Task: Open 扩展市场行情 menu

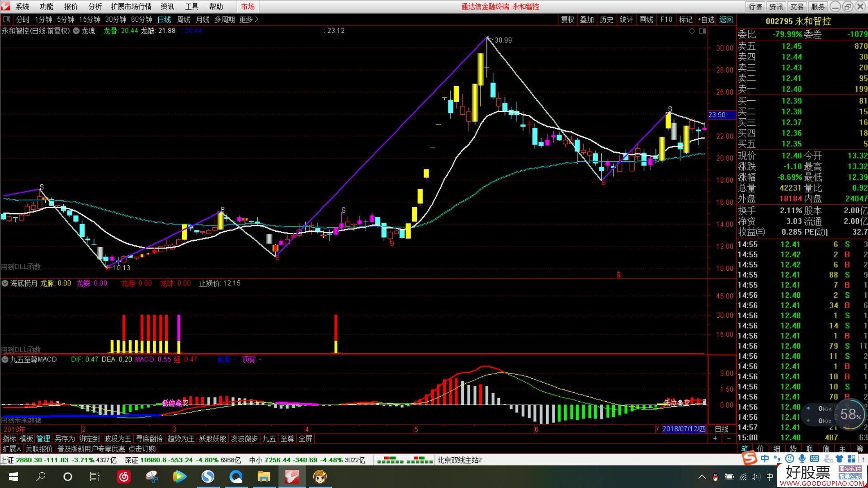Action: tap(131, 6)
